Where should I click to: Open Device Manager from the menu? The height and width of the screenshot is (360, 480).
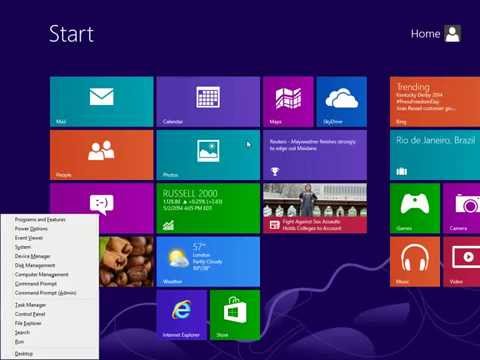(x=50, y=256)
